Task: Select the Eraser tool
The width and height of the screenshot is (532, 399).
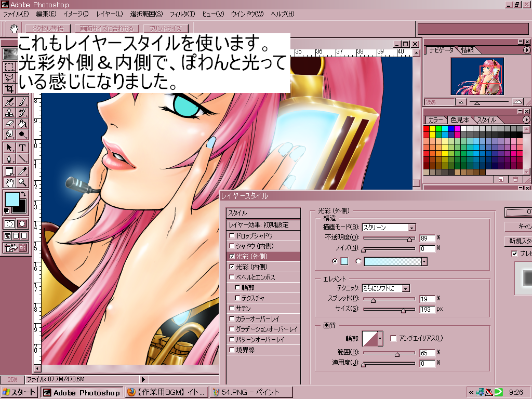Action: (9, 124)
